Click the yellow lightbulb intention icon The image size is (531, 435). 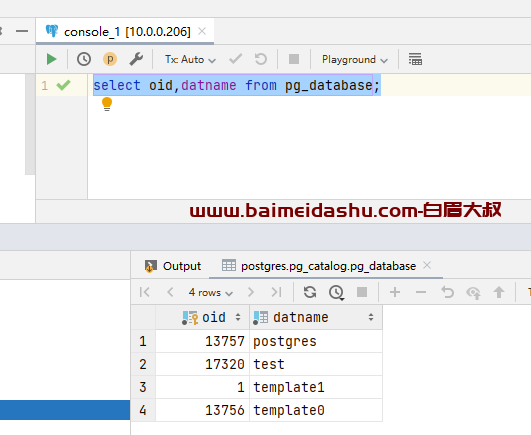click(x=107, y=104)
